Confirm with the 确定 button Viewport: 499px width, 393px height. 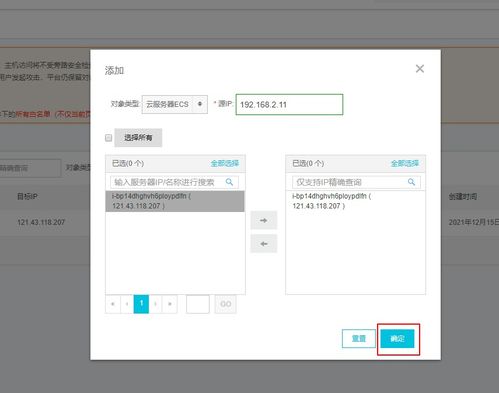(397, 339)
